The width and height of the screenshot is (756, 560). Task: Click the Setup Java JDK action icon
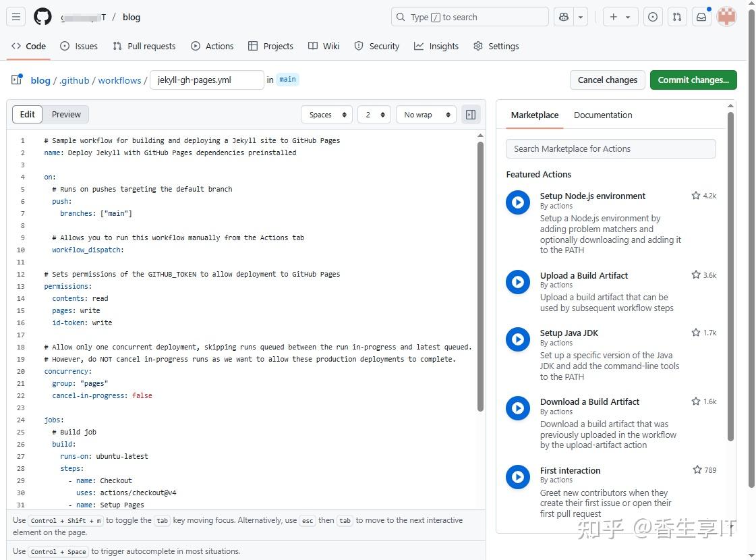518,339
